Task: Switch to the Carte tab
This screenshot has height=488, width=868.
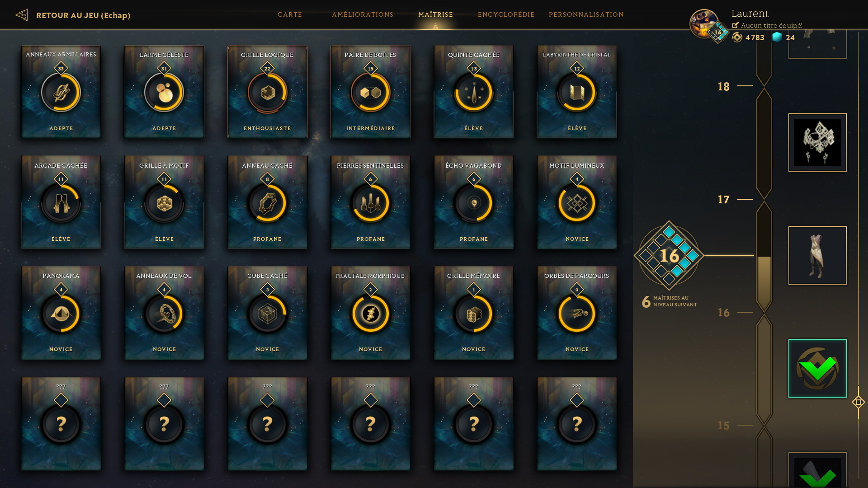Action: (x=290, y=14)
